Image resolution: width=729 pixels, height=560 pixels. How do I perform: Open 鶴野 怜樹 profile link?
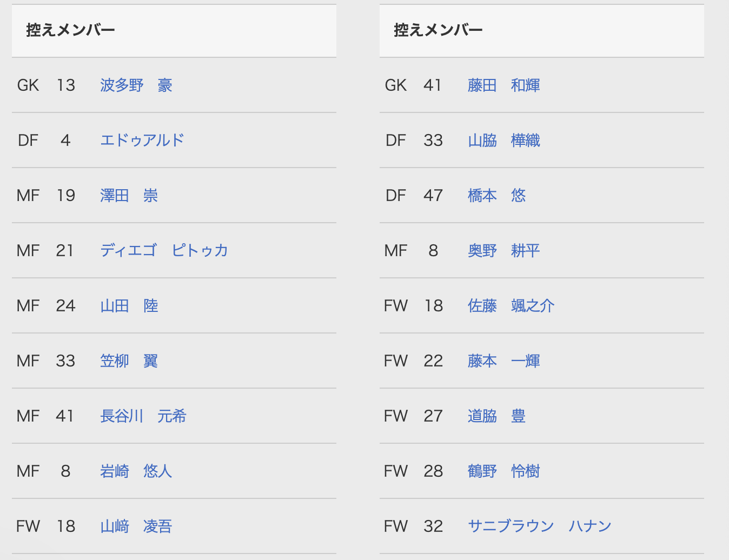503,471
